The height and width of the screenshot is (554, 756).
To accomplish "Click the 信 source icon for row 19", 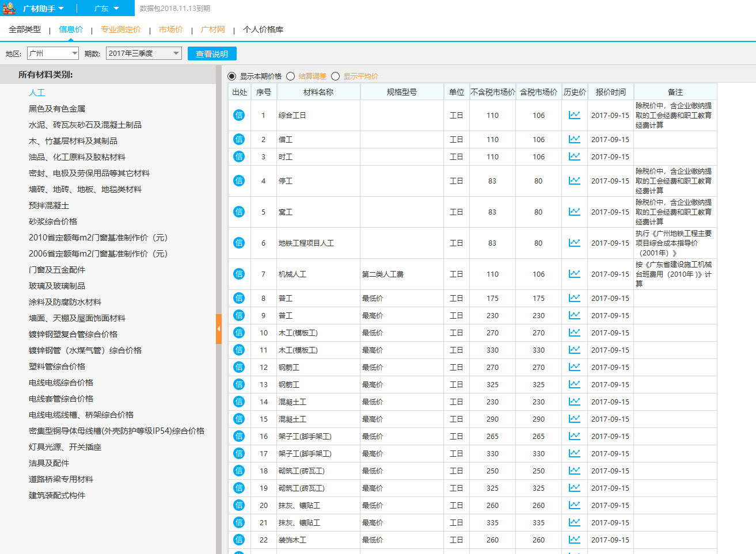I will point(239,488).
